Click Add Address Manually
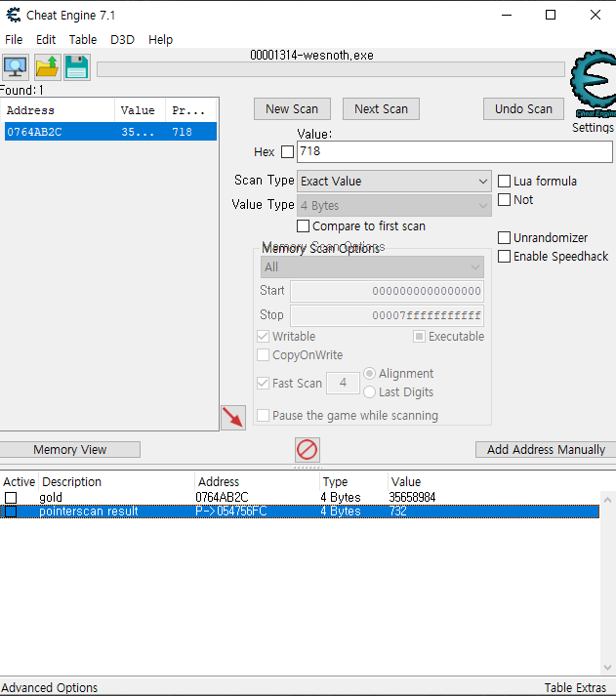Screen dimensions: 616x696 click(546, 450)
